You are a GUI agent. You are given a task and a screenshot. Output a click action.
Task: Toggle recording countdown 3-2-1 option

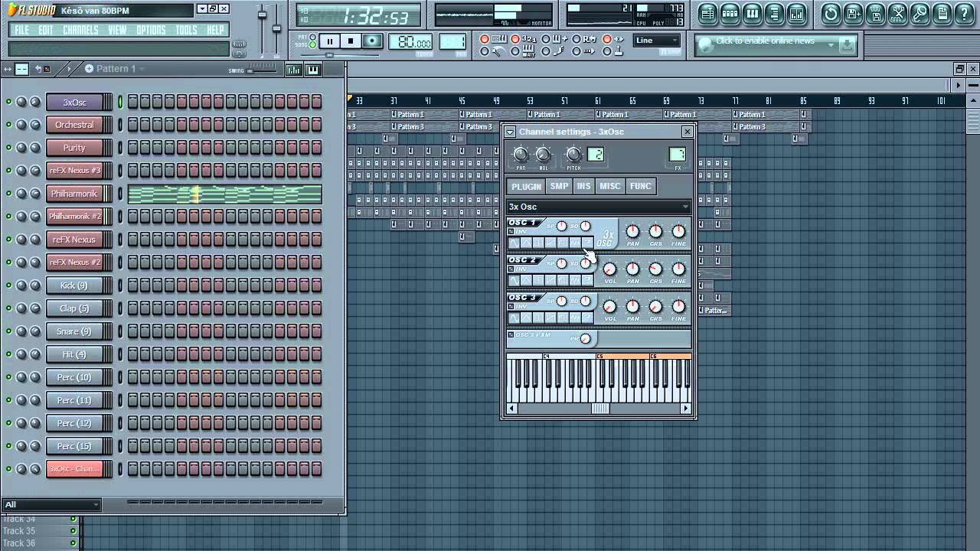514,39
